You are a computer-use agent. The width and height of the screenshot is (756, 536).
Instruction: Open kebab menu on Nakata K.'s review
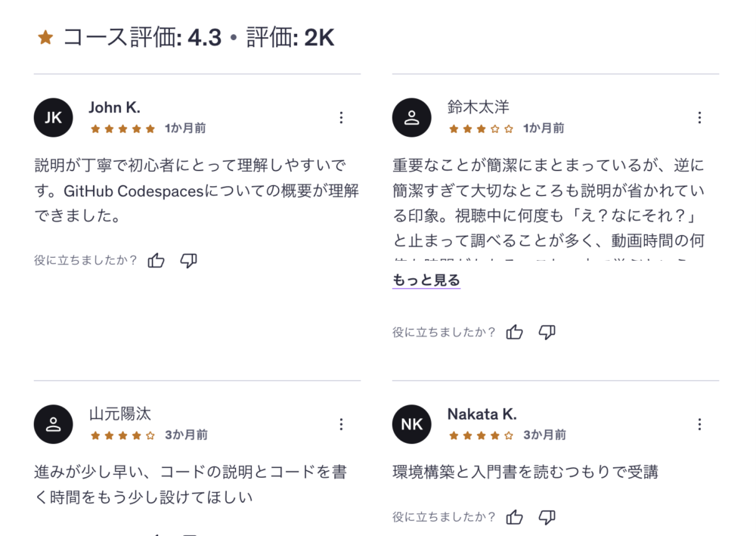pos(699,424)
